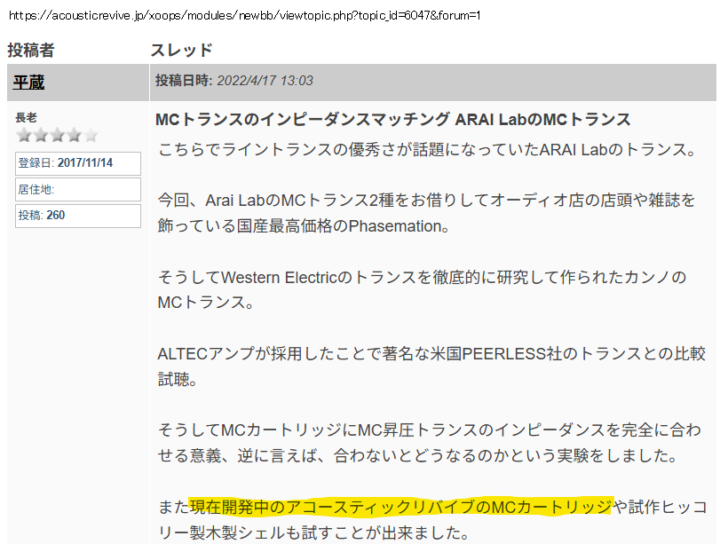Click the Western Electric sentence
The width and height of the screenshot is (720, 544).
pos(420,276)
